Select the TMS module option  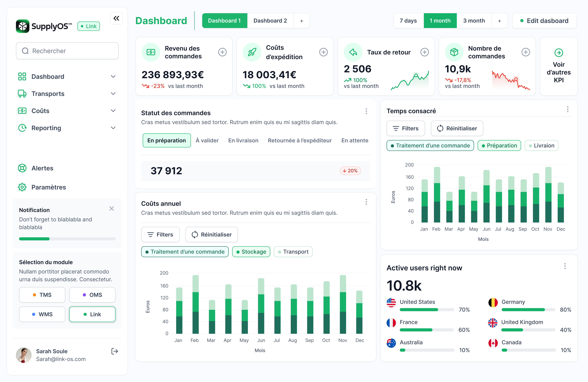pos(42,294)
